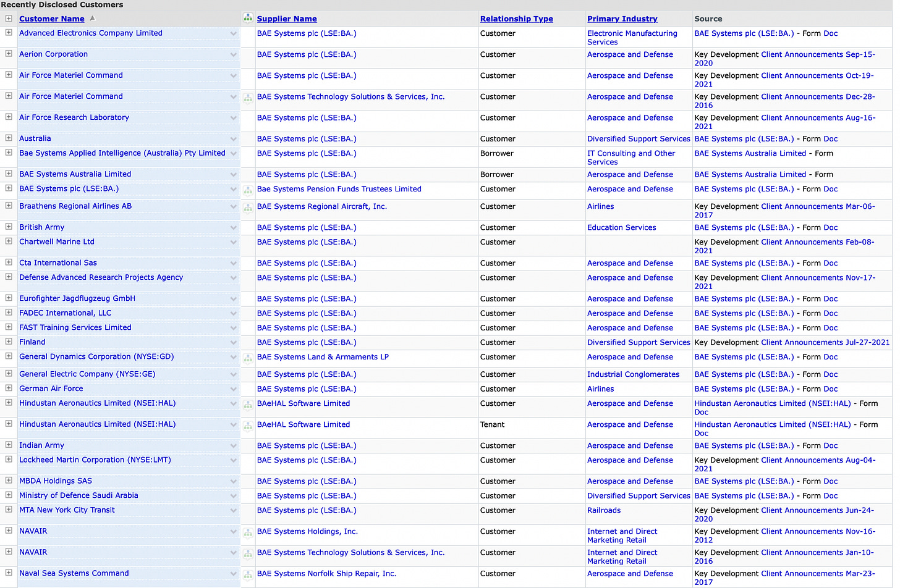Open the BAE Systems Norfolk Ship Repair, Inc. link
Viewport: 900px width, 588px height.
click(x=326, y=574)
